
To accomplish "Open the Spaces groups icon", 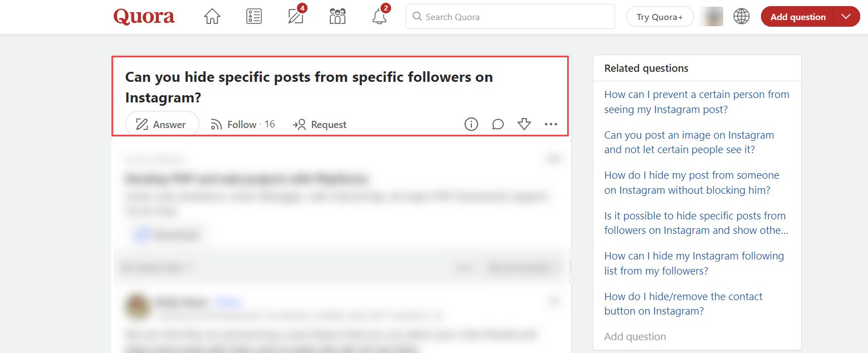I will [337, 16].
